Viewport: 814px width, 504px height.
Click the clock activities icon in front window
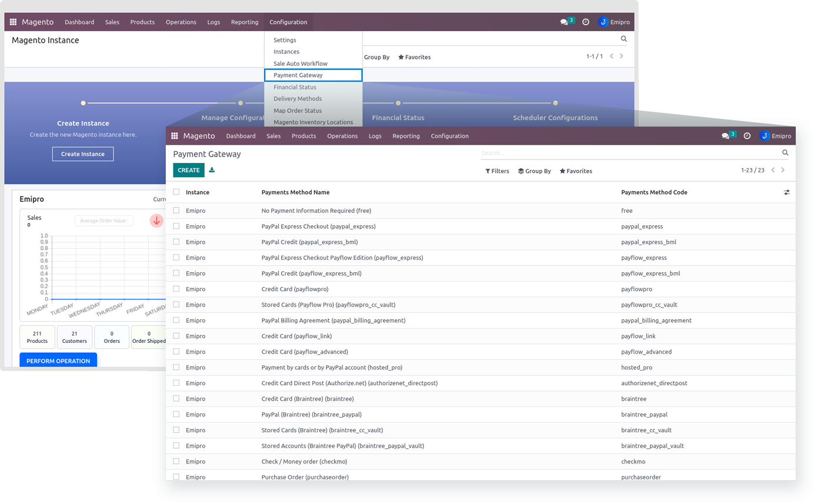(747, 136)
